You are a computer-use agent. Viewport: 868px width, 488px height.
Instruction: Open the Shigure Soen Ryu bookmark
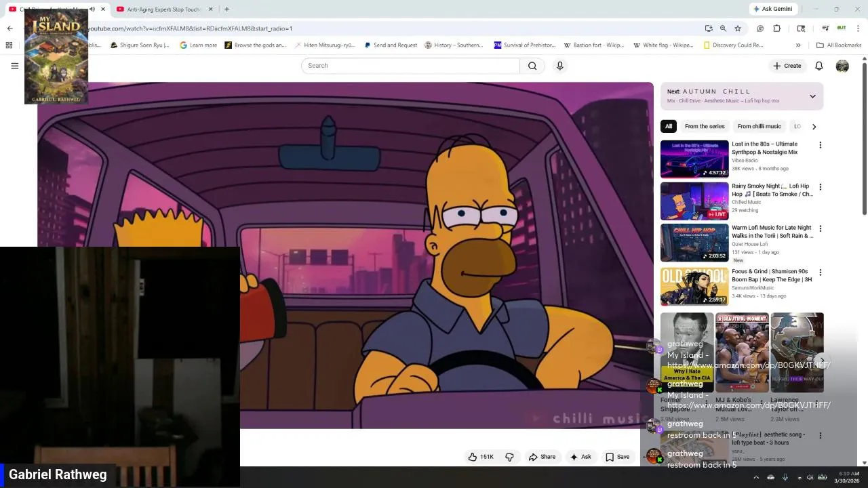coord(140,45)
